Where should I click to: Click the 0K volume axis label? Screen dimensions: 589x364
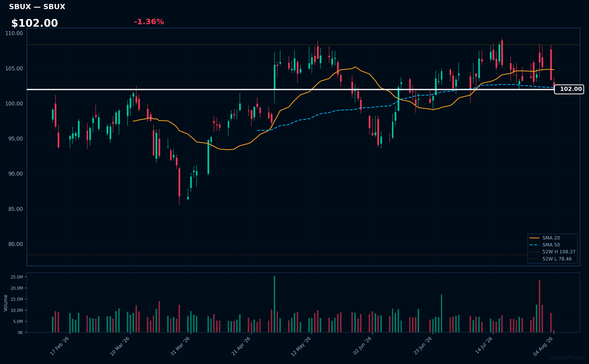tap(20, 333)
